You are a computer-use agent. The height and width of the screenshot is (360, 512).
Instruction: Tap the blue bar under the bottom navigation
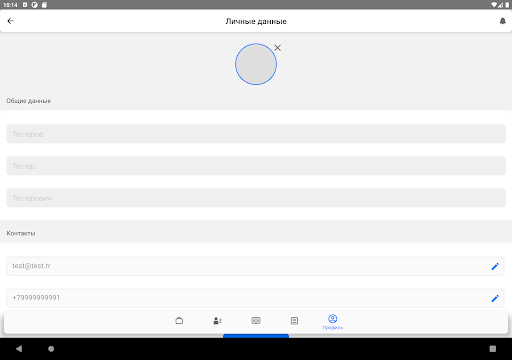click(x=256, y=336)
